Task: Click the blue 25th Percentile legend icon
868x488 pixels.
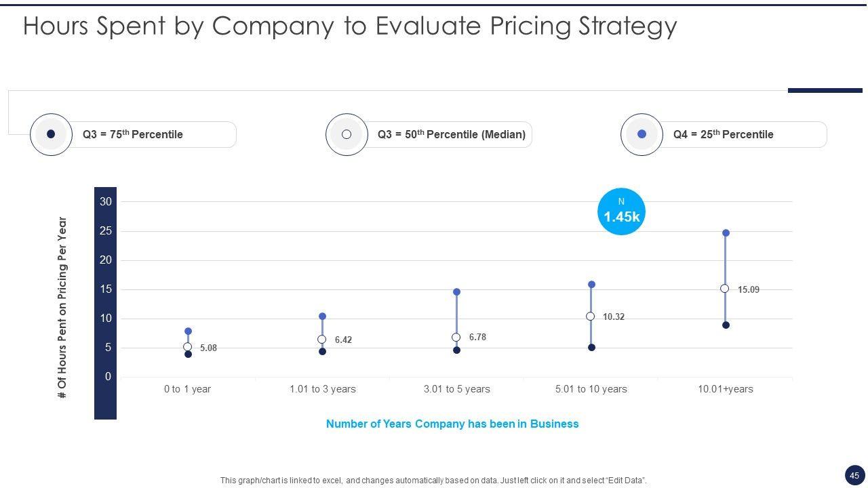Action: (642, 134)
